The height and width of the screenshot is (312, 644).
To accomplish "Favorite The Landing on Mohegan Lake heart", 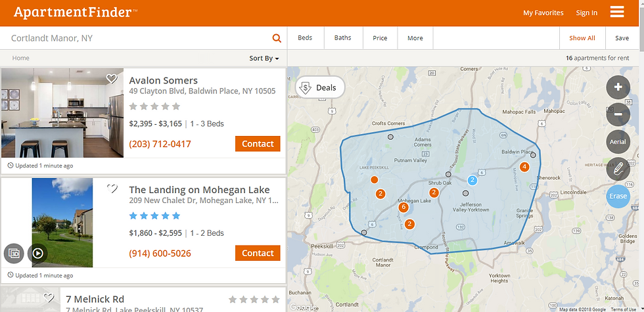I will 112,189.
